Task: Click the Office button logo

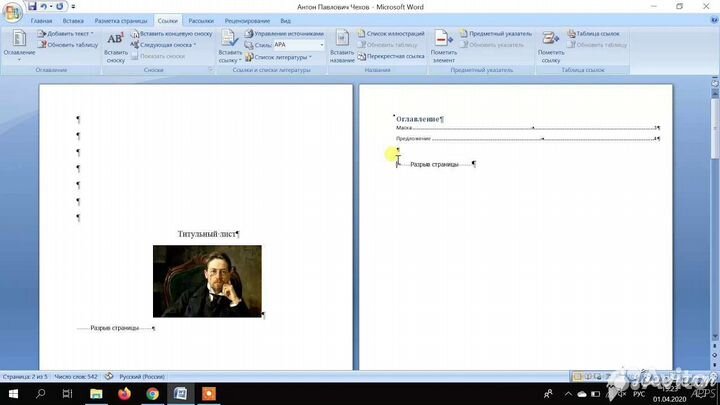Action: tap(12, 11)
